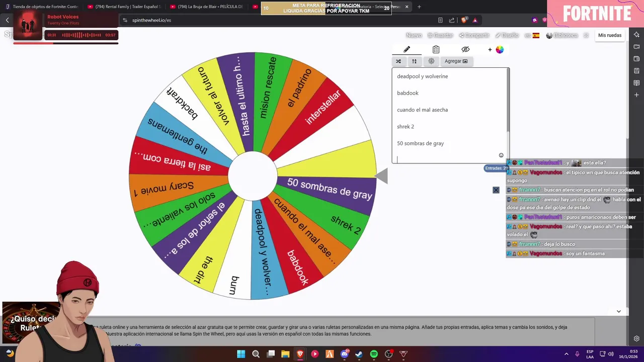
Task: Switch to Rental Family Trailer tab
Action: click(125, 7)
